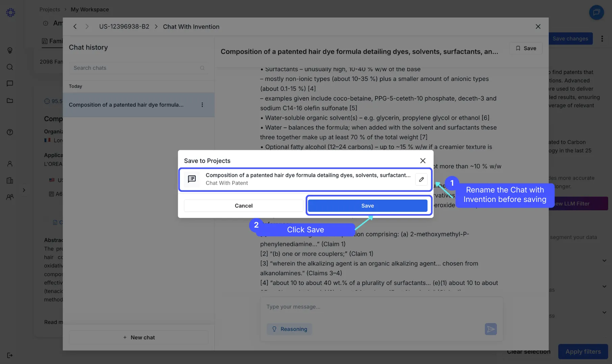Click the My Workspace breadcrumb
The width and height of the screenshot is (612, 364).
(90, 9)
